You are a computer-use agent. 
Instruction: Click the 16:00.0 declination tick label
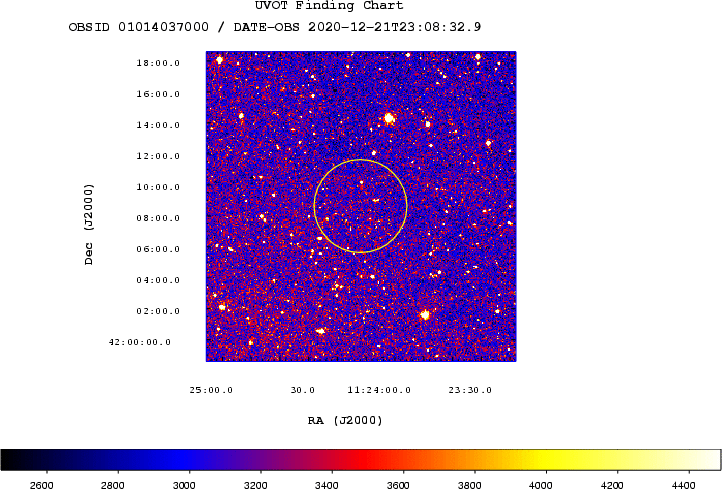pyautogui.click(x=158, y=94)
